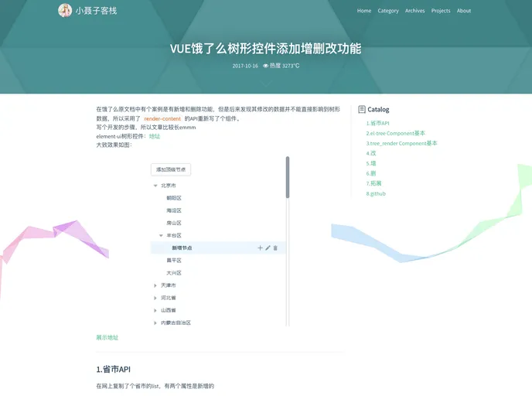Open the About page
Screen dimensions: 532x396
pyautogui.click(x=464, y=11)
